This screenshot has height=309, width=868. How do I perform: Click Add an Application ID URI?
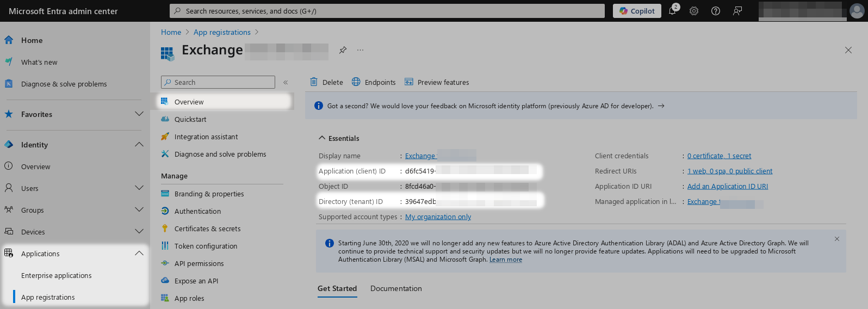[x=728, y=186]
